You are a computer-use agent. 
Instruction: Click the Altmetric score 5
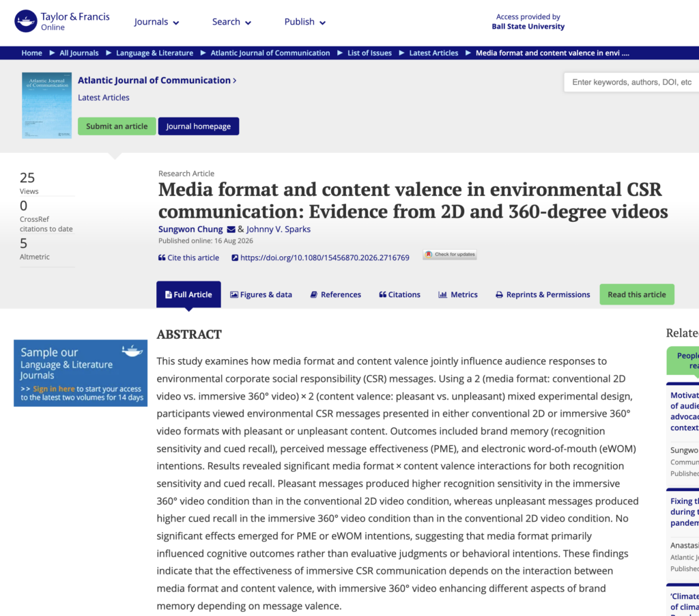point(23,244)
